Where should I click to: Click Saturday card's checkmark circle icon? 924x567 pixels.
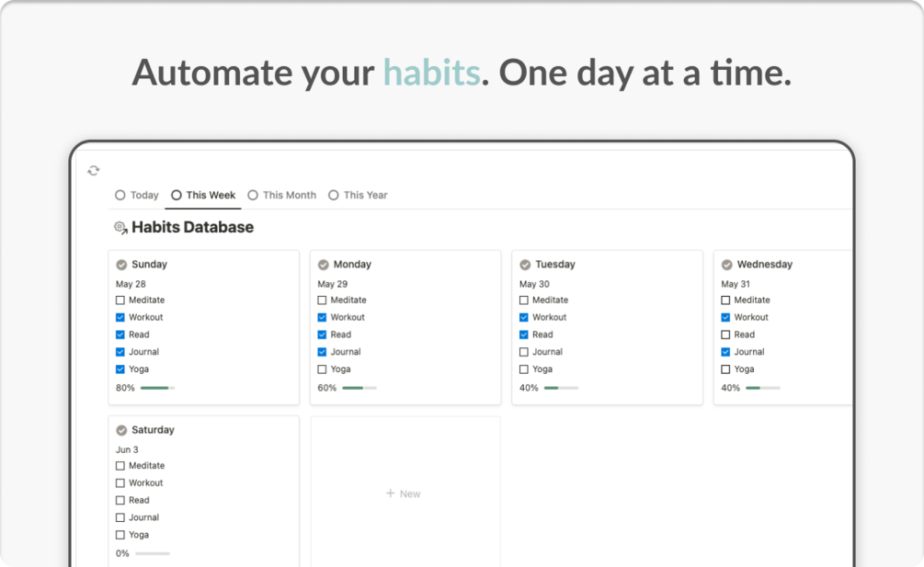pos(121,430)
